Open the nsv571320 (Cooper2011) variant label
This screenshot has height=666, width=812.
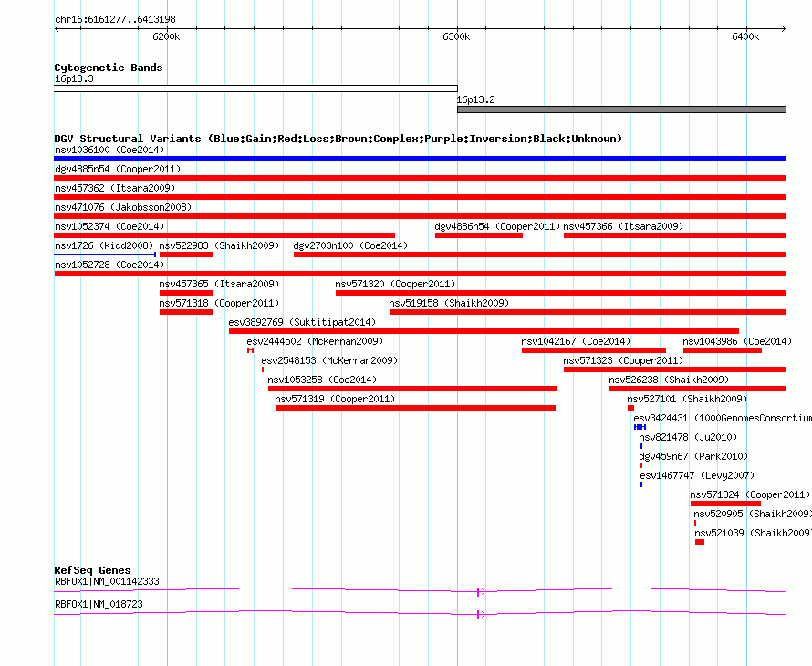coord(395,284)
